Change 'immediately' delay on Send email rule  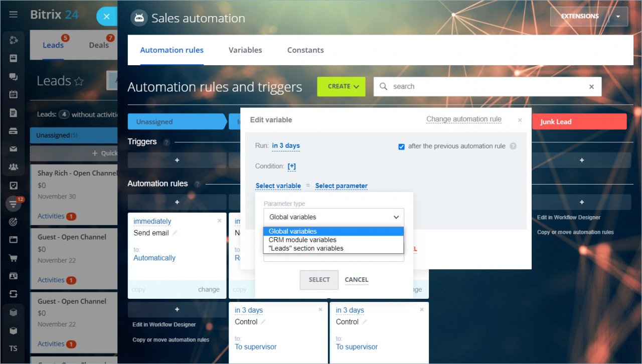(152, 221)
